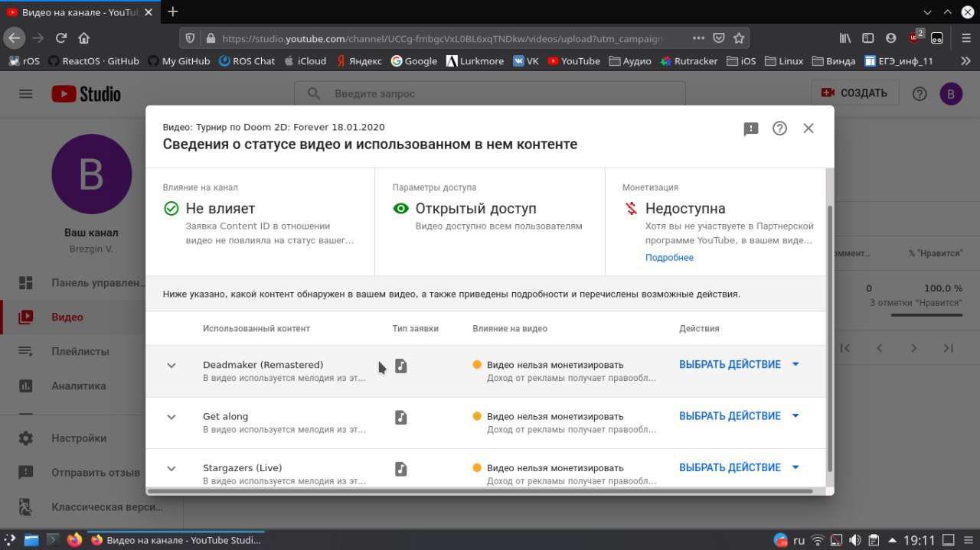Open Плейлисты in the sidebar

tap(73, 351)
